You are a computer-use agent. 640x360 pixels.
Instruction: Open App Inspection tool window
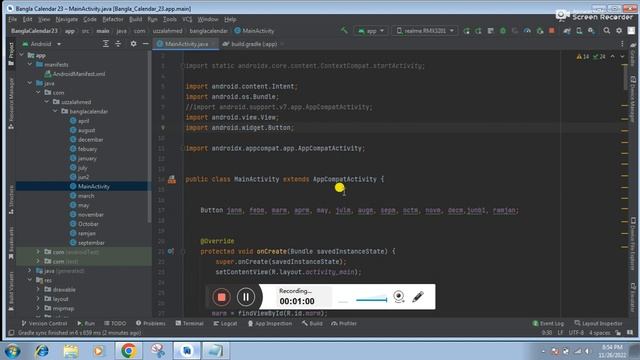pos(270,323)
